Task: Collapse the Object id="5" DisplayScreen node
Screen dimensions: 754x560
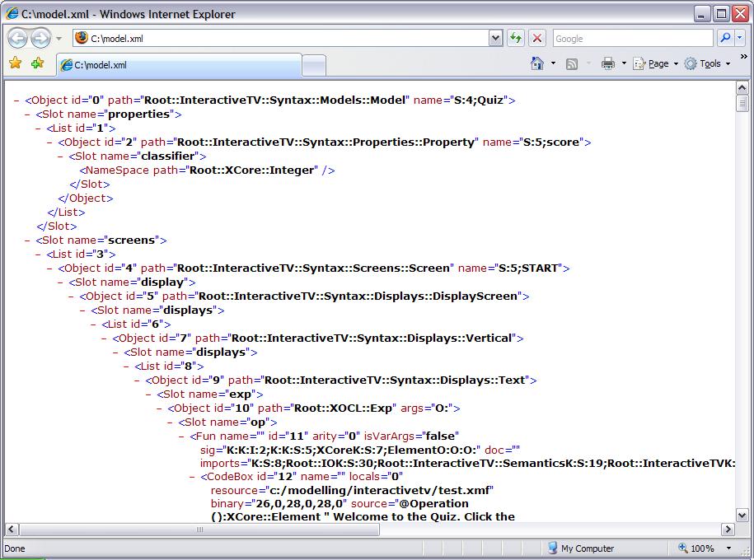Action: click(71, 296)
